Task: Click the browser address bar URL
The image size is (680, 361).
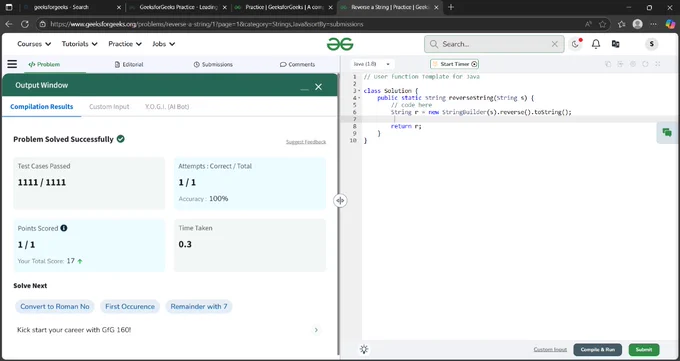Action: 207,24
